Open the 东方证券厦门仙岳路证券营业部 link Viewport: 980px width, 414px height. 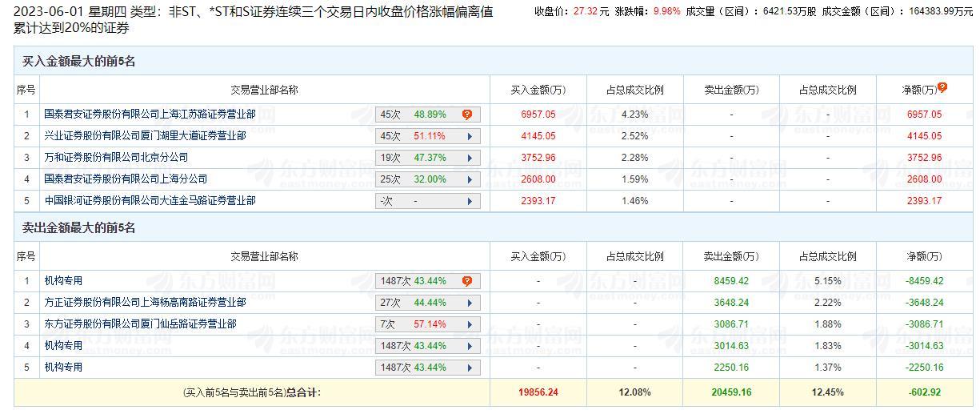coord(140,324)
